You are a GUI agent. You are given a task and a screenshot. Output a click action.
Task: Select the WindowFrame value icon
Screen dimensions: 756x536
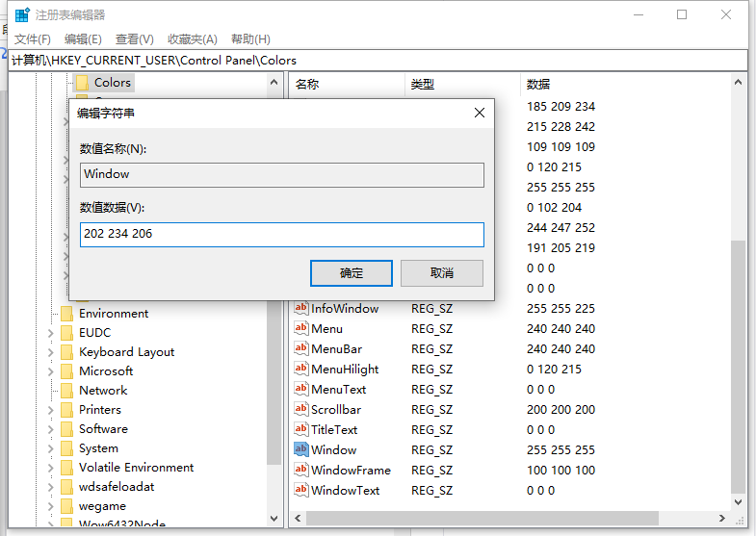click(300, 470)
